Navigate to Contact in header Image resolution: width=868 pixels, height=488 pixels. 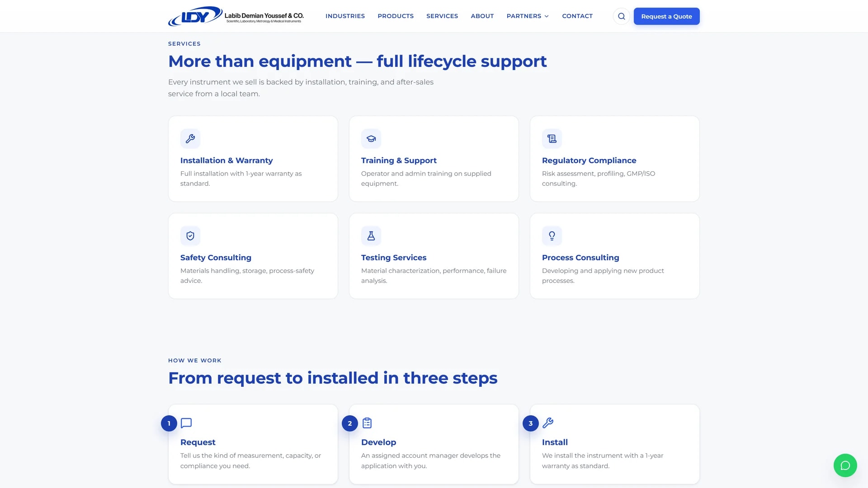pyautogui.click(x=577, y=16)
